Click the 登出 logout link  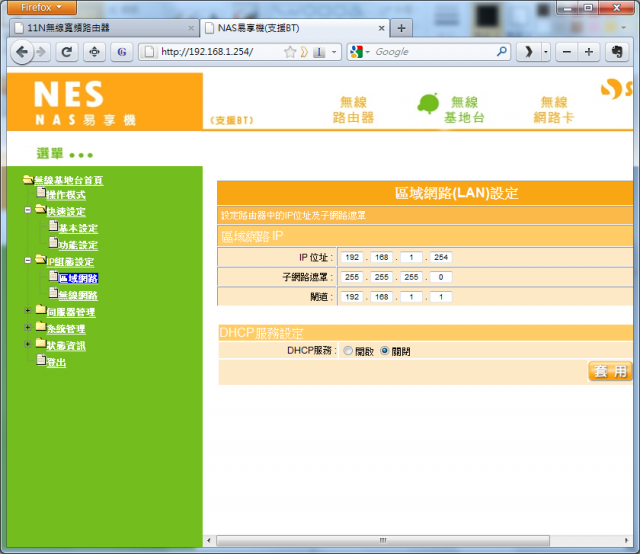56,363
